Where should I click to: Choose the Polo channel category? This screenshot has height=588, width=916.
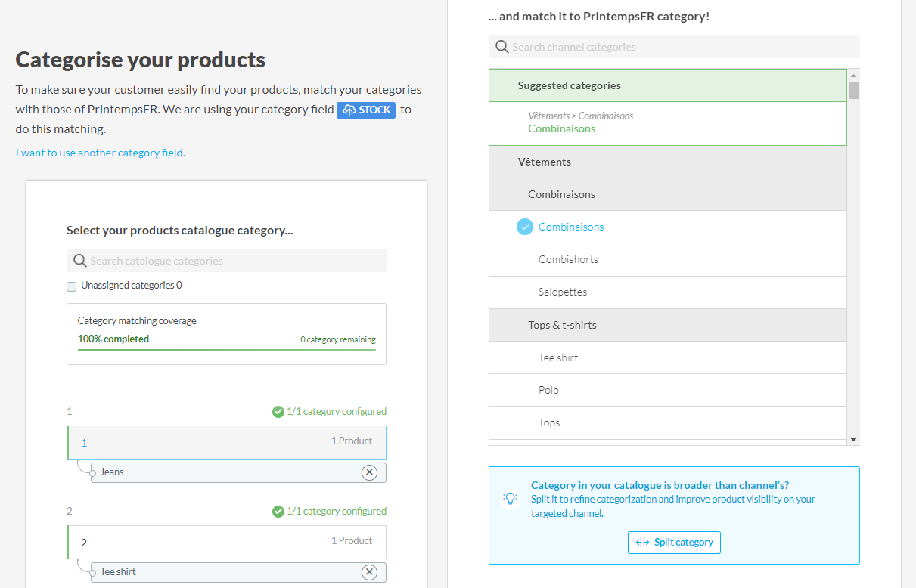click(x=549, y=390)
